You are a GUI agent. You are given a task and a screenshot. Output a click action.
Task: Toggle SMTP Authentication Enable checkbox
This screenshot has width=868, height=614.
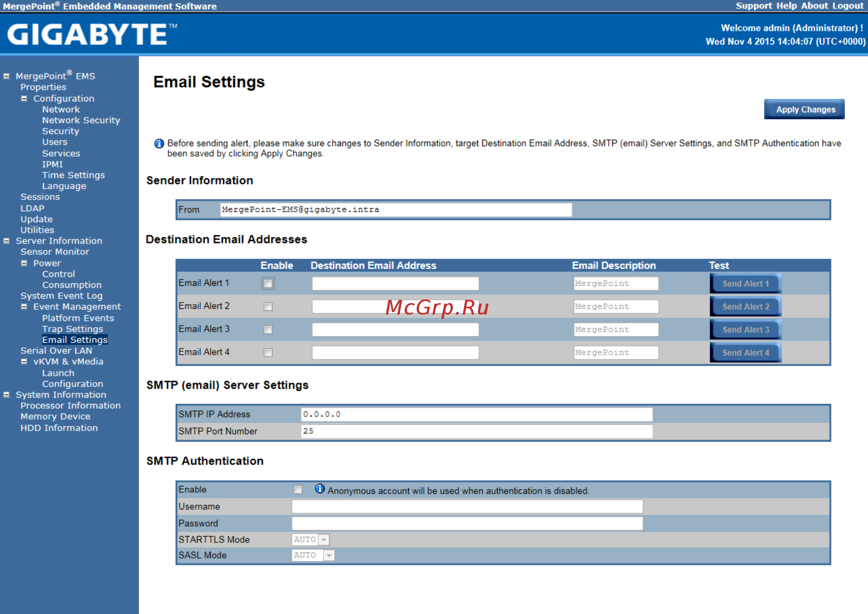point(298,490)
